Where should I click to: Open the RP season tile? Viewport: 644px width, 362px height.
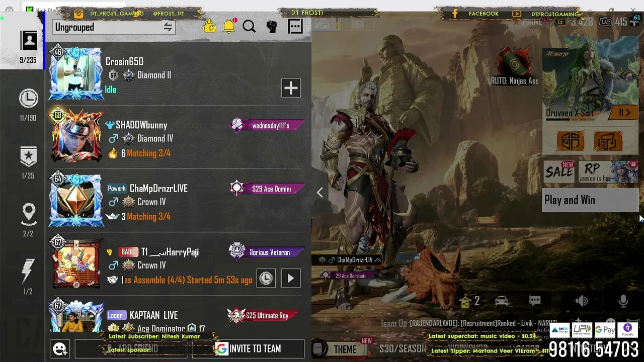608,171
